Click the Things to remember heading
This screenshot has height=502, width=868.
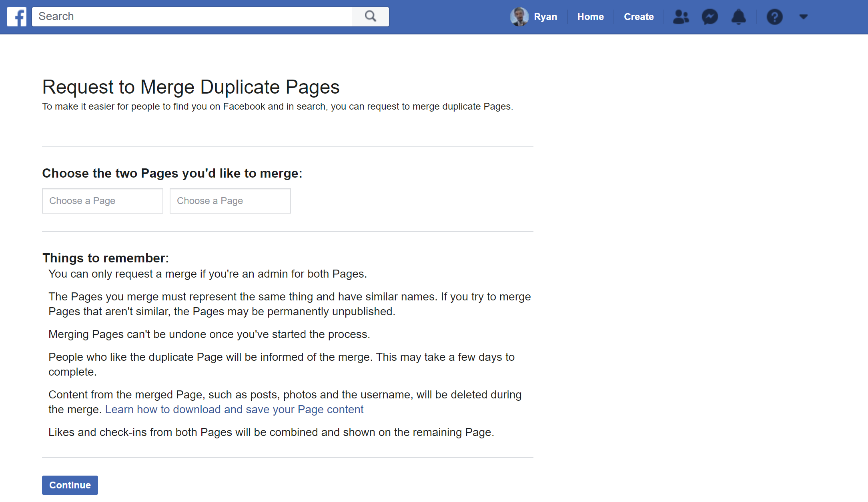pos(106,258)
